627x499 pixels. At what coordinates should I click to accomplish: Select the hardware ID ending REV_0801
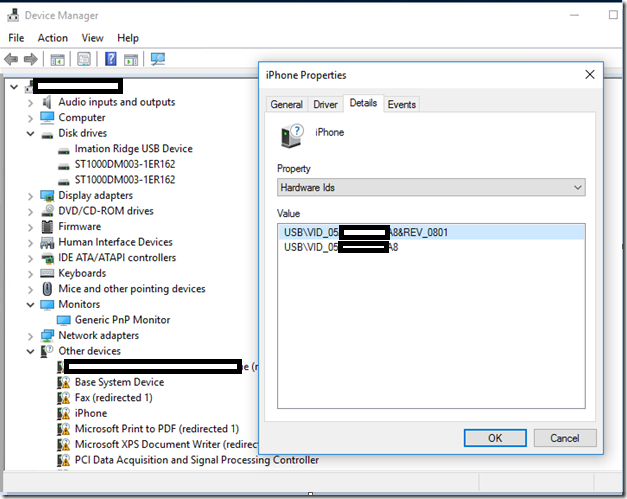[431, 232]
